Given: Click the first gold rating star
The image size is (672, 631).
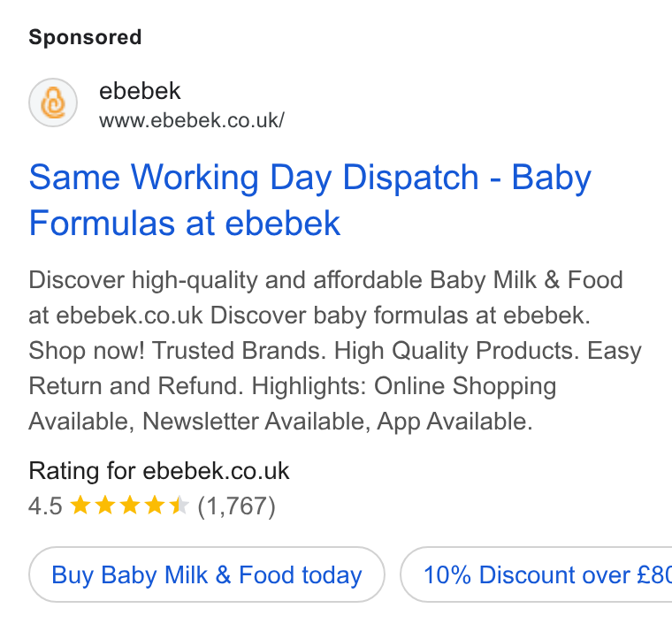Looking at the screenshot, I should (80, 505).
